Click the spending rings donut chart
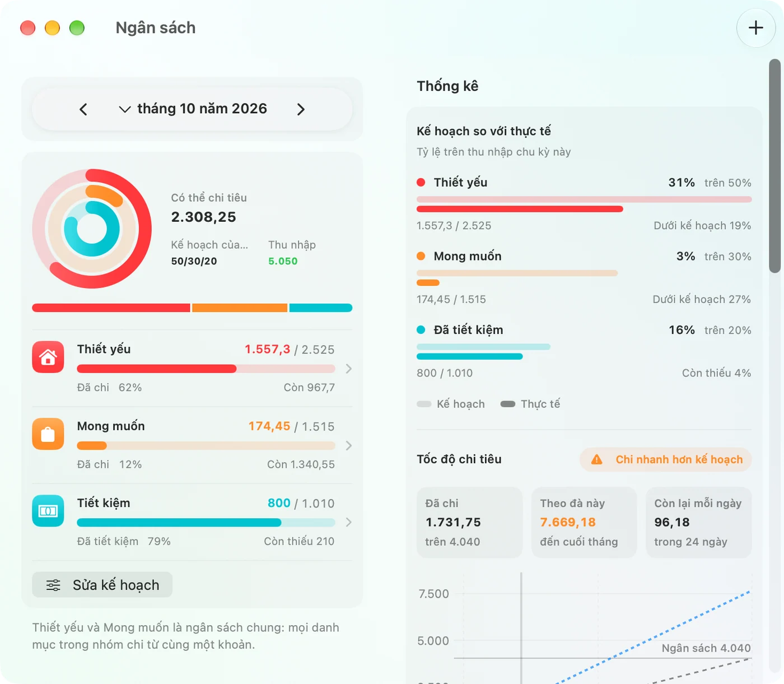The image size is (784, 684). pyautogui.click(x=92, y=229)
